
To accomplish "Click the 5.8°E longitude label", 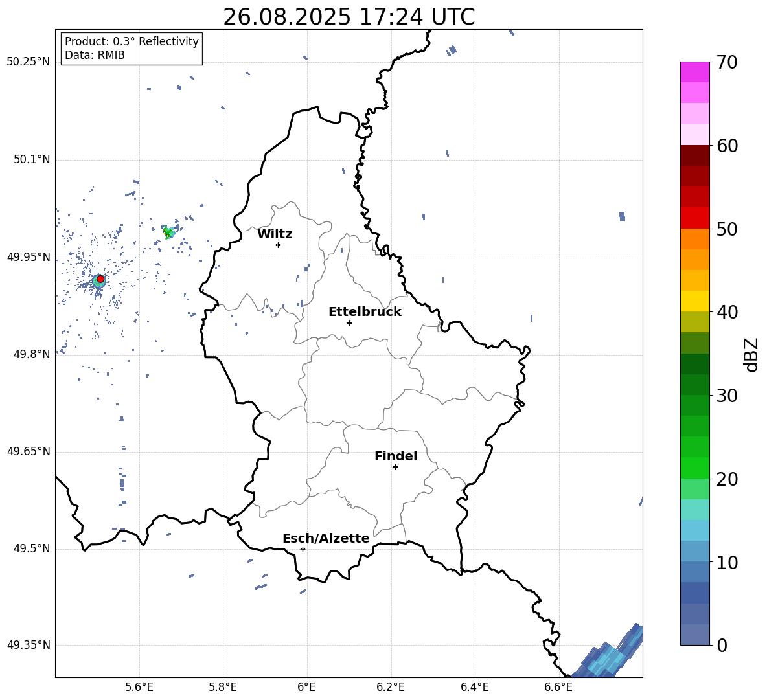I will click(223, 688).
